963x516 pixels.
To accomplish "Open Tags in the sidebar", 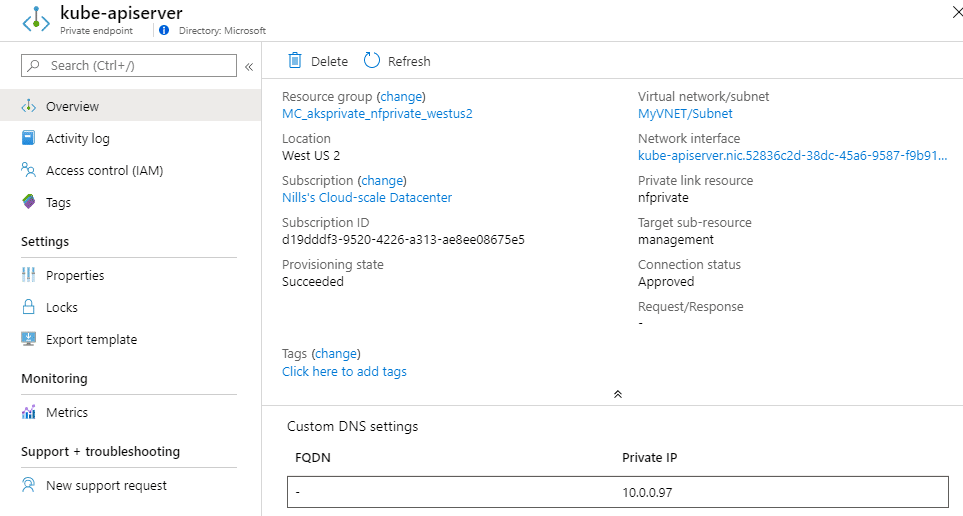I will [x=58, y=203].
